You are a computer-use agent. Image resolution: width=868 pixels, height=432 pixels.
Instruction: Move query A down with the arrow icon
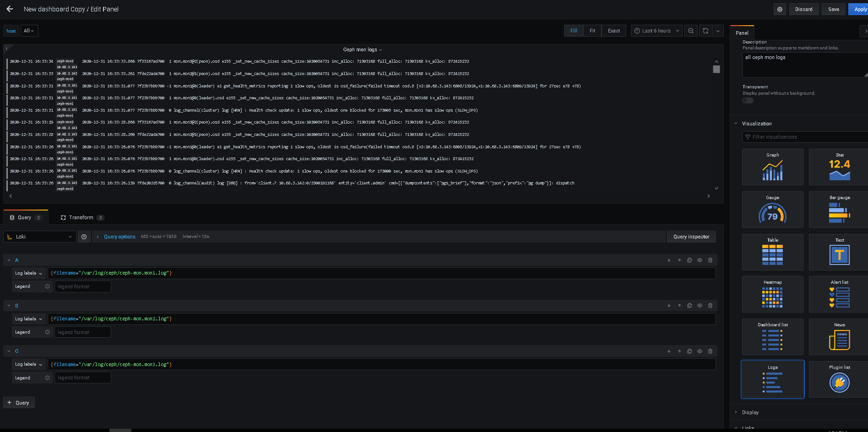[669, 260]
